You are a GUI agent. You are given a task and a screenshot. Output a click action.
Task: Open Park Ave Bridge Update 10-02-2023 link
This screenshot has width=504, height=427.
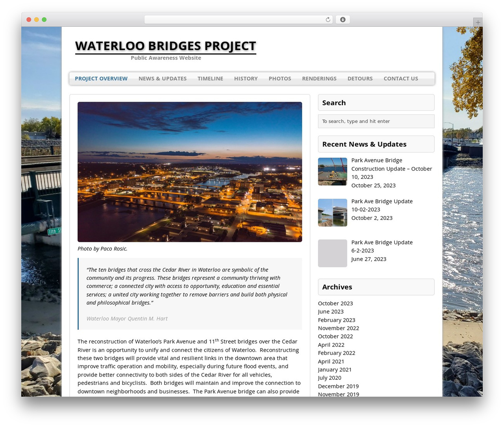tap(382, 205)
